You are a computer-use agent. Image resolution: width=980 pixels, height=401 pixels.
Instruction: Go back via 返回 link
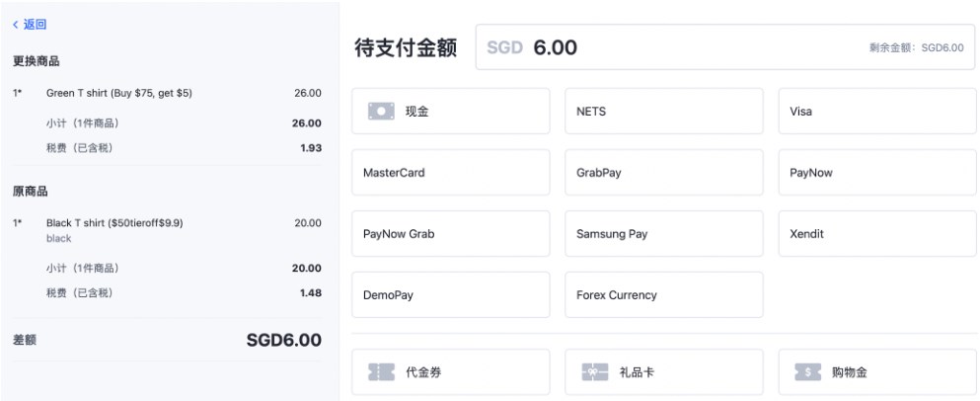[35, 25]
